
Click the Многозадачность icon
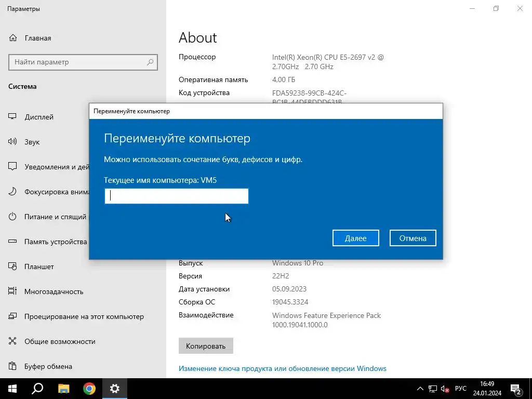click(12, 291)
